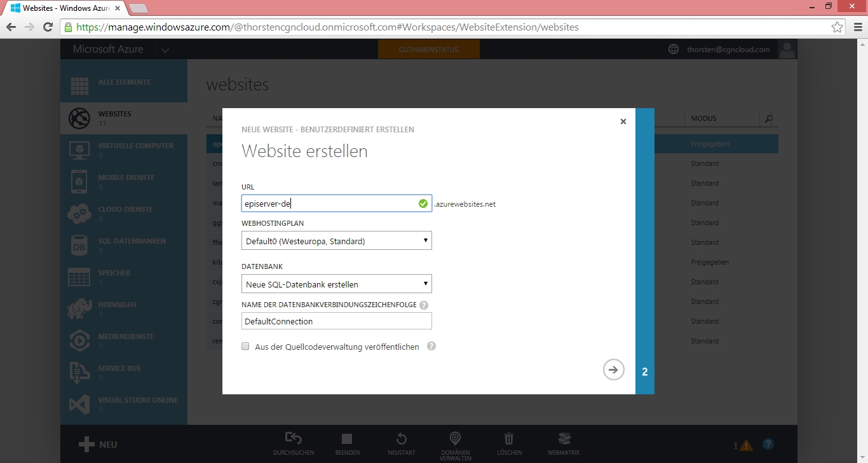868x463 pixels.
Task: Click the Neu button at bottom
Action: pyautogui.click(x=98, y=445)
